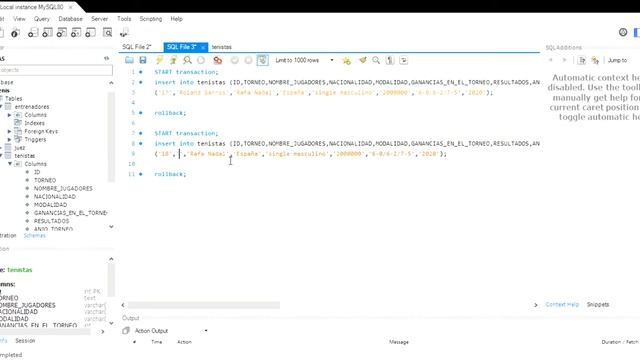This screenshot has height=360, width=640.
Task: Click the scroll-right arrow of the editor scrollbar
Action: coord(536,305)
